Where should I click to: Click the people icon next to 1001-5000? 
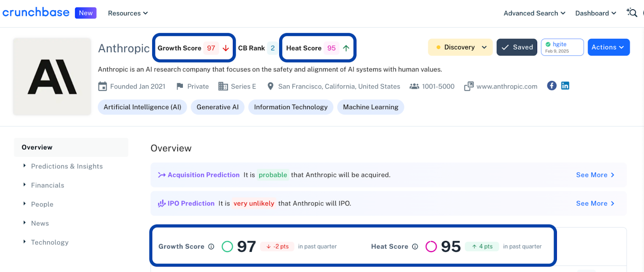click(414, 86)
